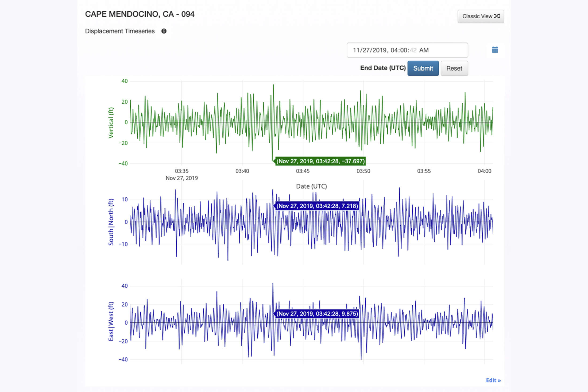Click the East|West (ft) axis label
This screenshot has width=588, height=392.
click(111, 321)
